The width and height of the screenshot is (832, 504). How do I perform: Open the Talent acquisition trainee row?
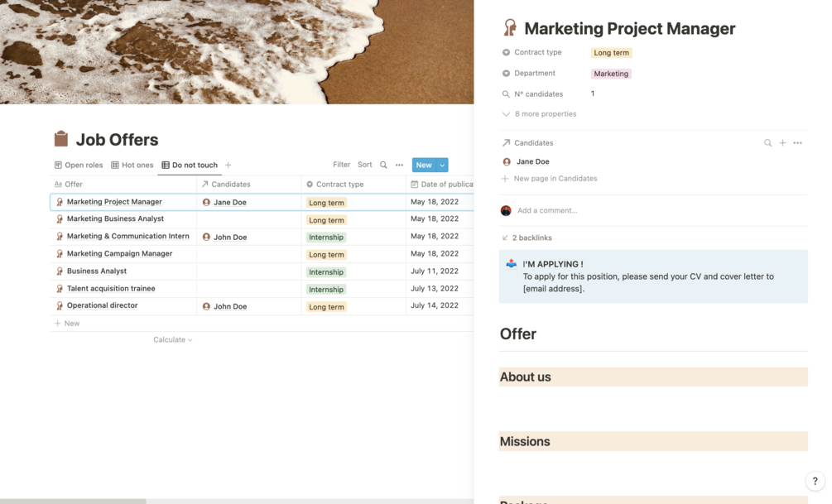(111, 289)
